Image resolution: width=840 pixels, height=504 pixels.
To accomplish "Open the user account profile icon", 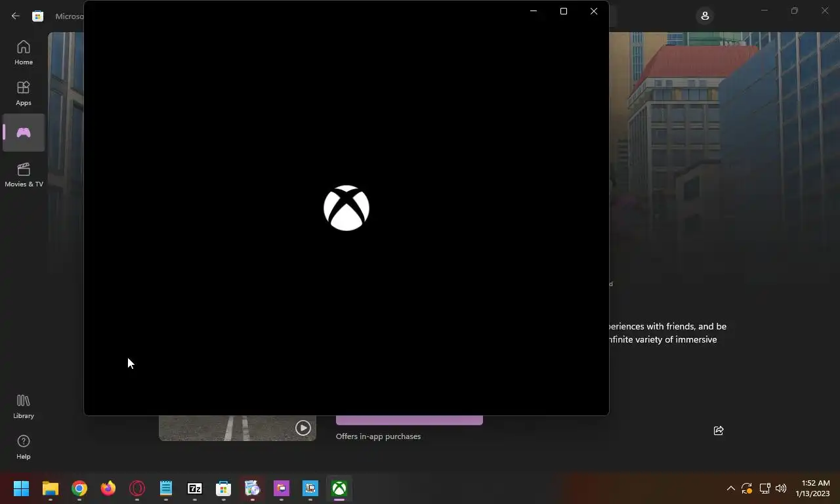I will [x=705, y=16].
